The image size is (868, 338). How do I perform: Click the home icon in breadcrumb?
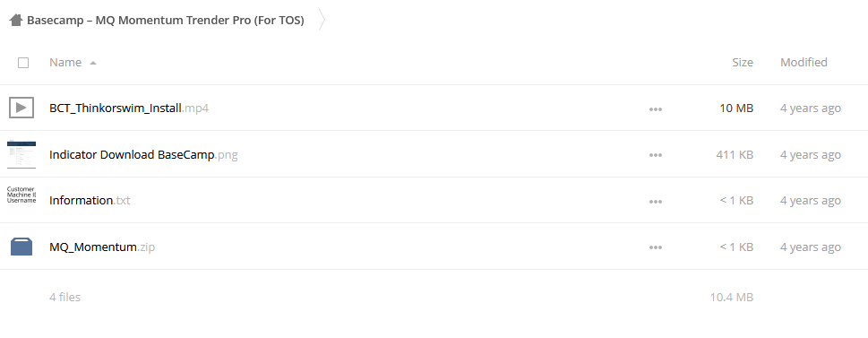tap(15, 21)
